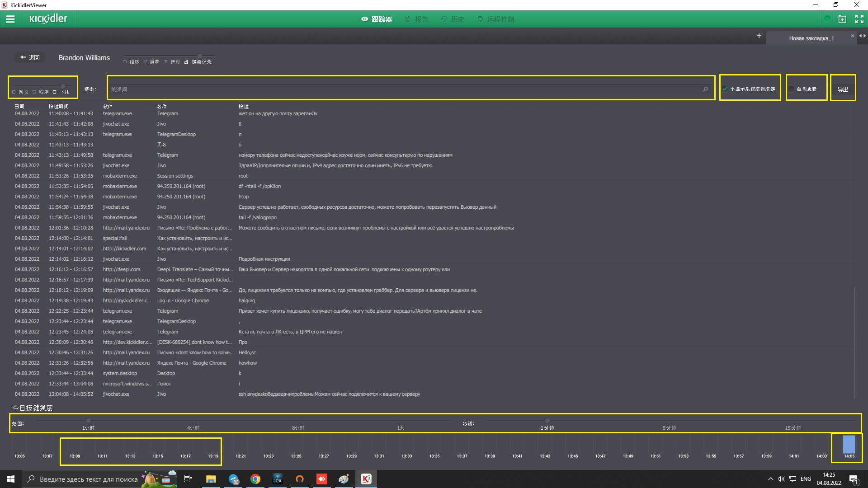This screenshot has width=868, height=488.
Task: Select the Новая закладка_1 tab
Action: (x=811, y=38)
